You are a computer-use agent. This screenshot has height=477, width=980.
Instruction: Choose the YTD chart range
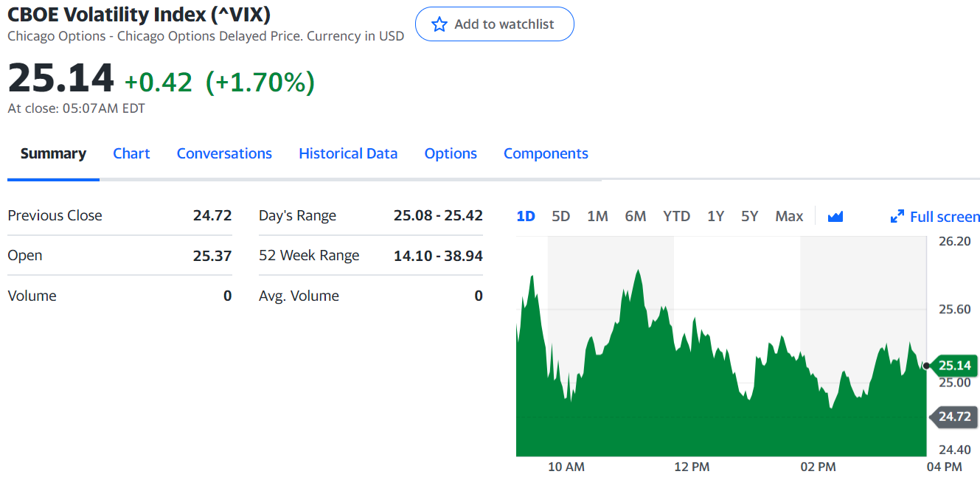676,216
